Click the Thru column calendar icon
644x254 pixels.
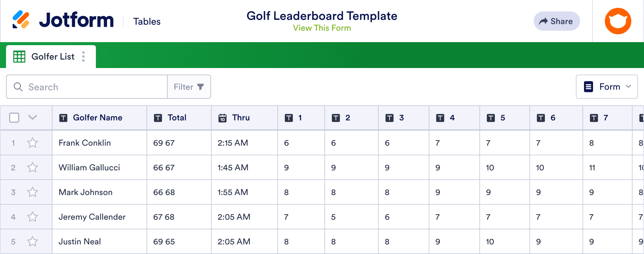(x=223, y=118)
